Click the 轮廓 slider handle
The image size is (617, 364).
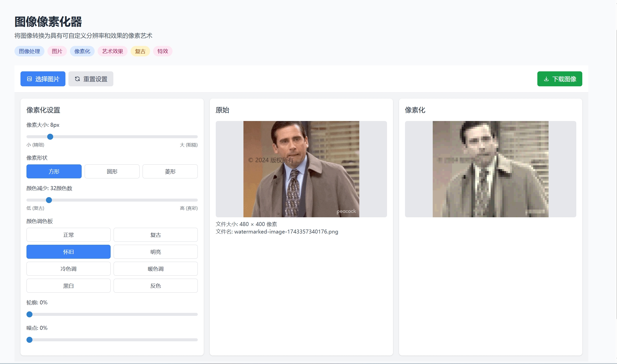click(29, 314)
